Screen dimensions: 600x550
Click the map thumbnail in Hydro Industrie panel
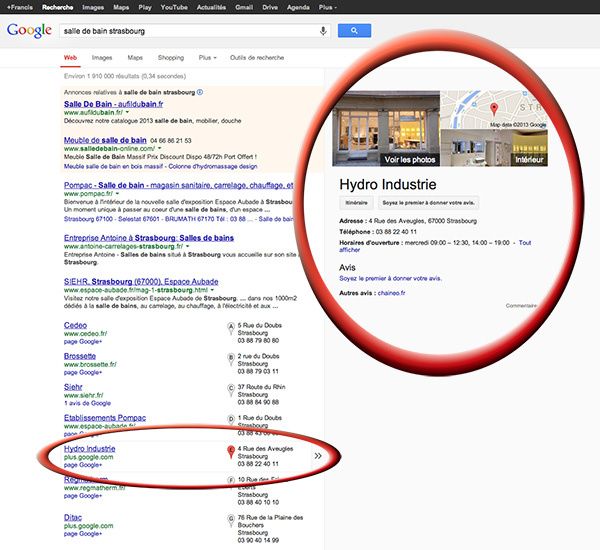point(494,109)
